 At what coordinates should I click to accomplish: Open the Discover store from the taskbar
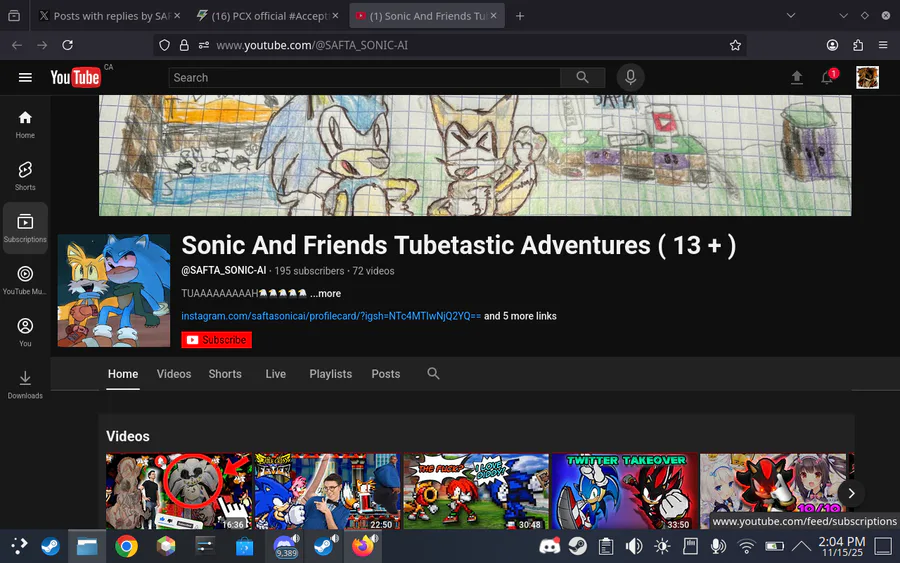[x=244, y=546]
